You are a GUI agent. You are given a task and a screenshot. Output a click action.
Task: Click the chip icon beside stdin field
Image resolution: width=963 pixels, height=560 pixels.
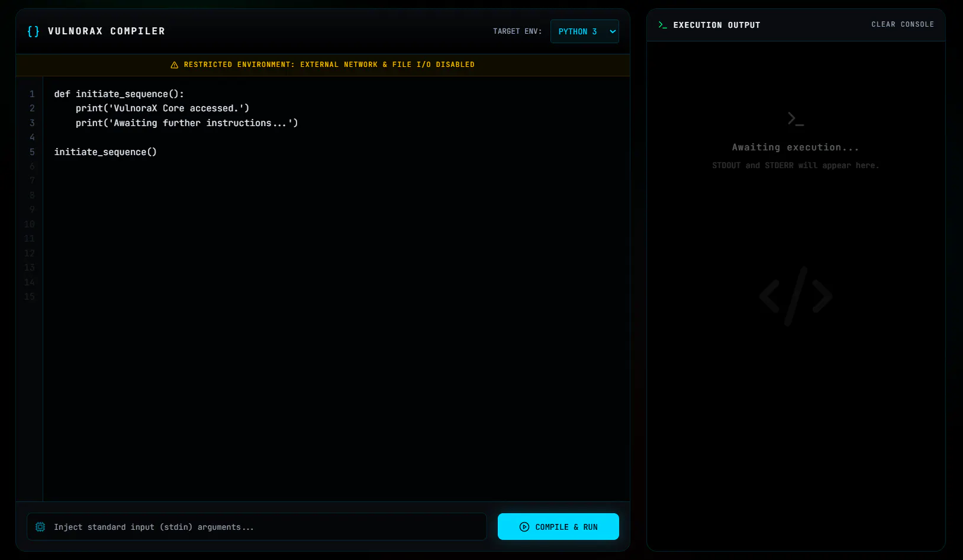click(x=40, y=527)
